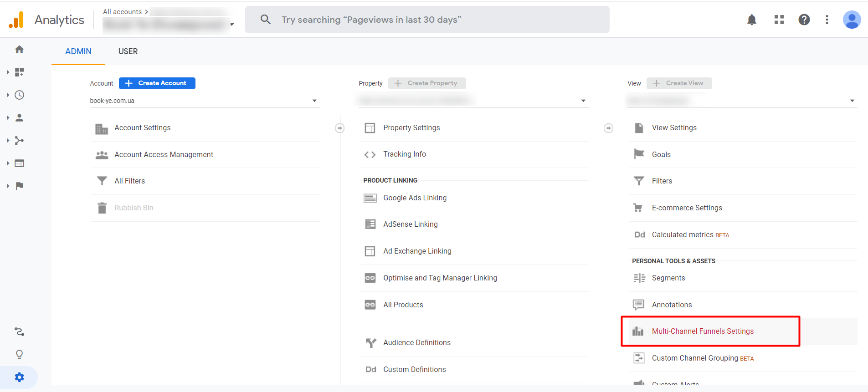The image size is (868, 392).
Task: Open the Attribution icon in sidebar
Action: click(19, 332)
